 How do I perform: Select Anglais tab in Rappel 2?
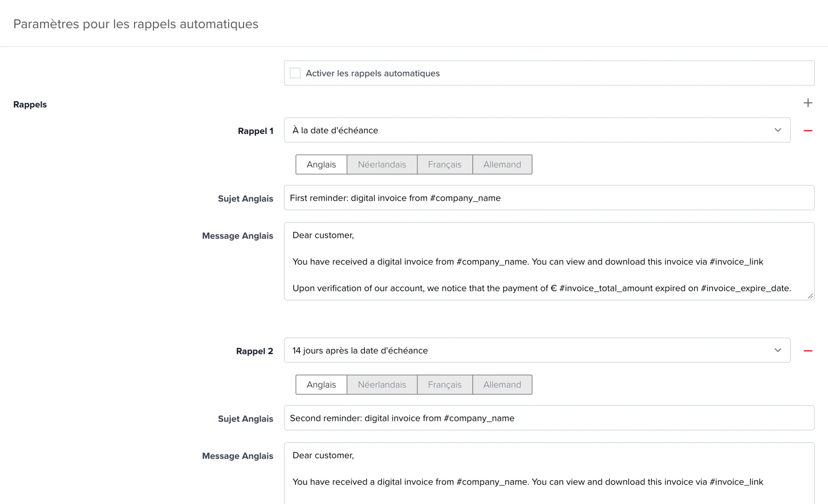coord(321,385)
